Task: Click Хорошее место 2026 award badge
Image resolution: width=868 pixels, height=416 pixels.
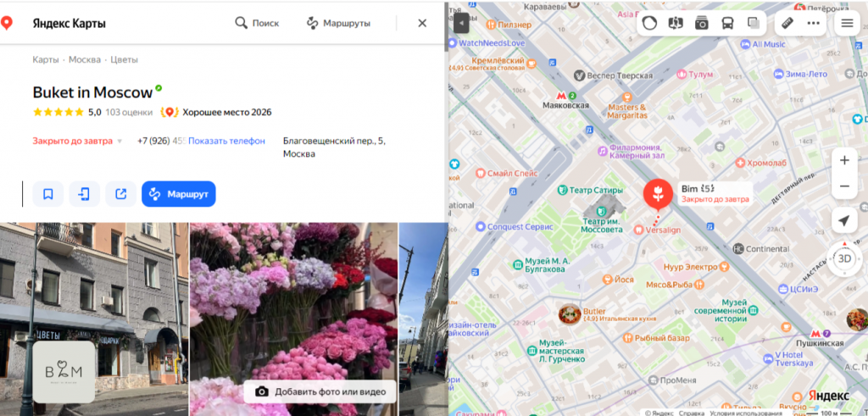Action: click(216, 113)
